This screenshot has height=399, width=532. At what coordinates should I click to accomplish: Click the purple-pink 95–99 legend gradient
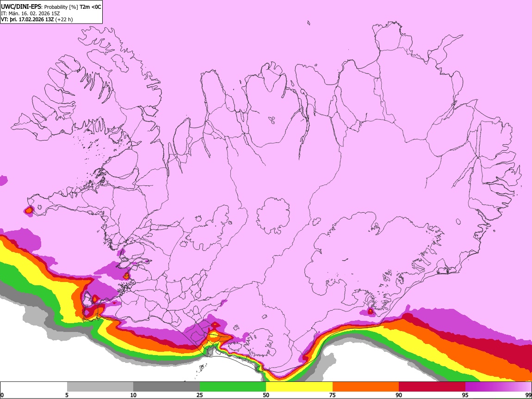pos(498,387)
